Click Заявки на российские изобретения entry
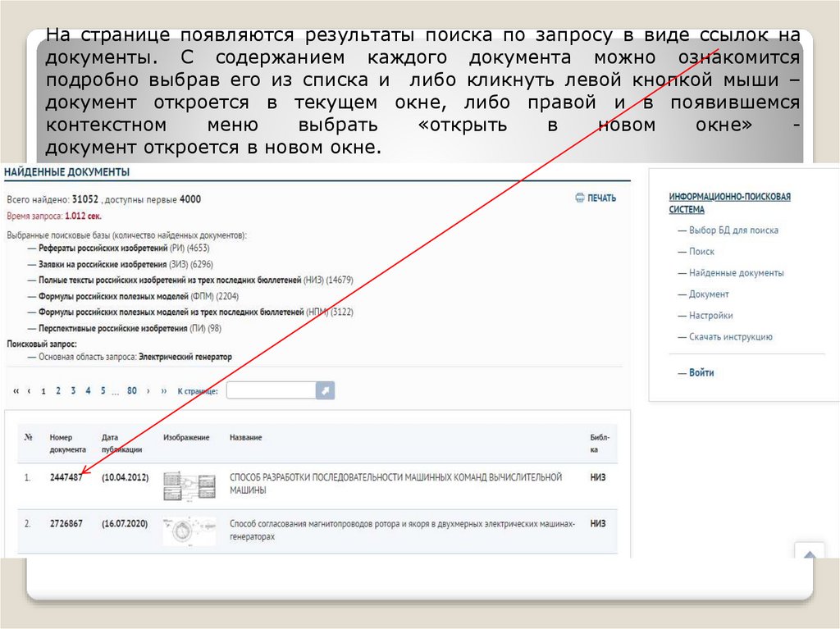This screenshot has width=840, height=629. (x=126, y=264)
